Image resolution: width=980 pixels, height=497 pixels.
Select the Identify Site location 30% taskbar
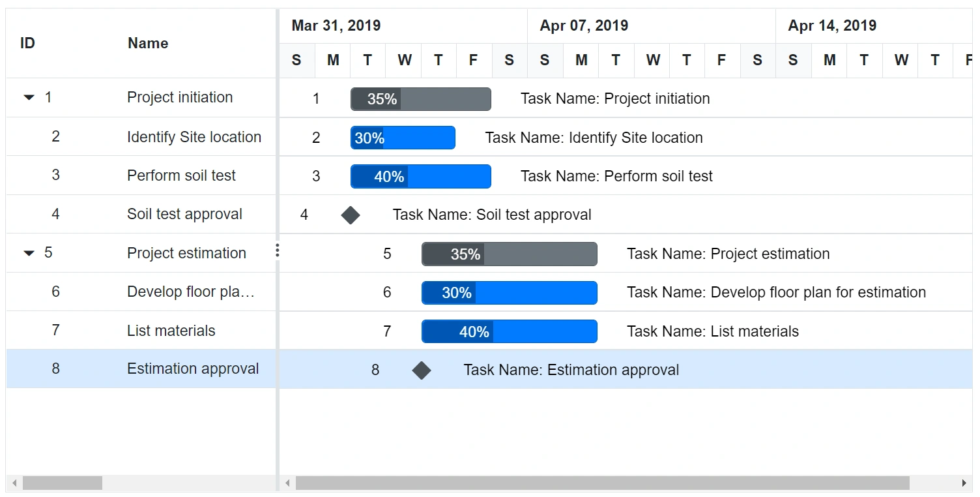point(403,138)
